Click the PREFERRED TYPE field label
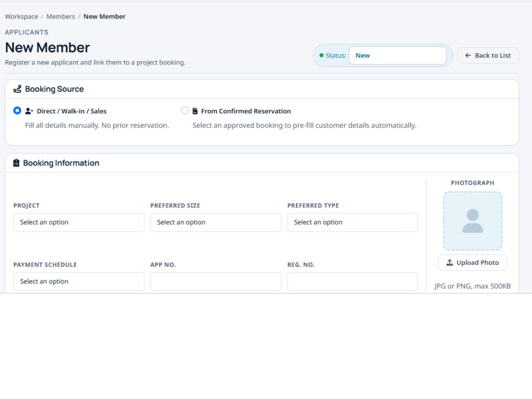532x399 pixels. [313, 205]
